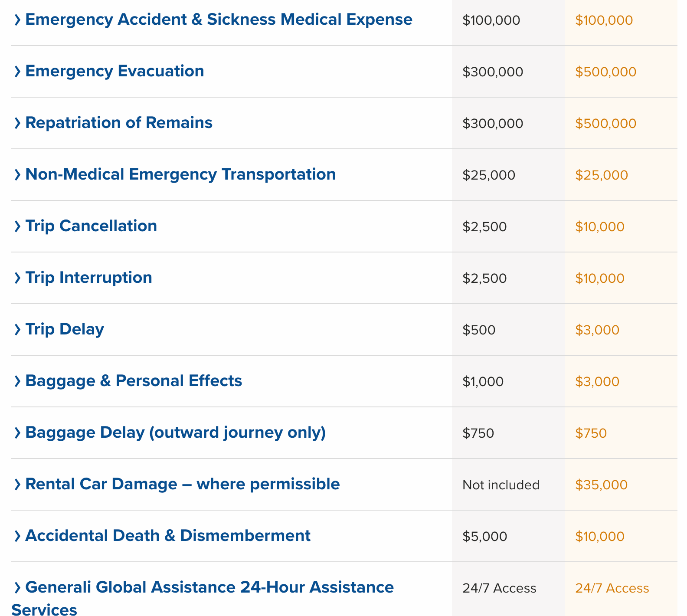This screenshot has width=687, height=616.
Task: Select the $35,000 Rental Car Damage amount
Action: coord(601,485)
